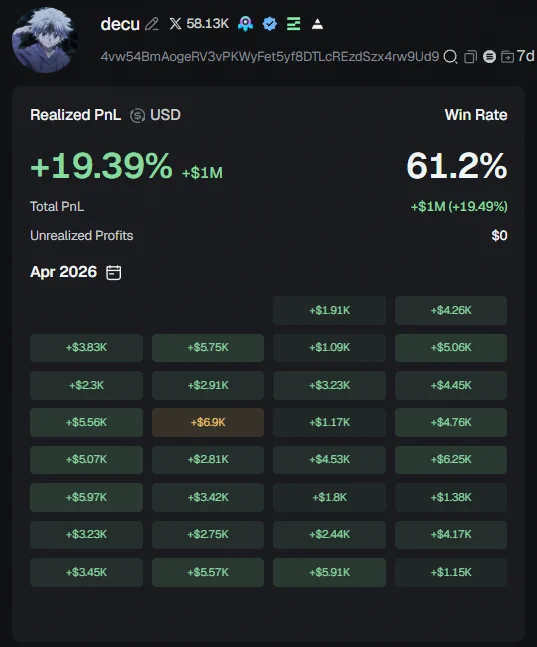The height and width of the screenshot is (647, 537).
Task: Select the +$1.8K day cell
Action: click(329, 498)
